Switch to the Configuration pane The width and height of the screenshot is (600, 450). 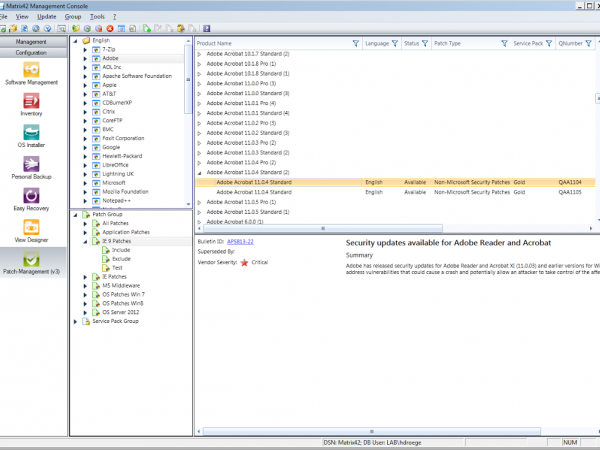(x=33, y=52)
